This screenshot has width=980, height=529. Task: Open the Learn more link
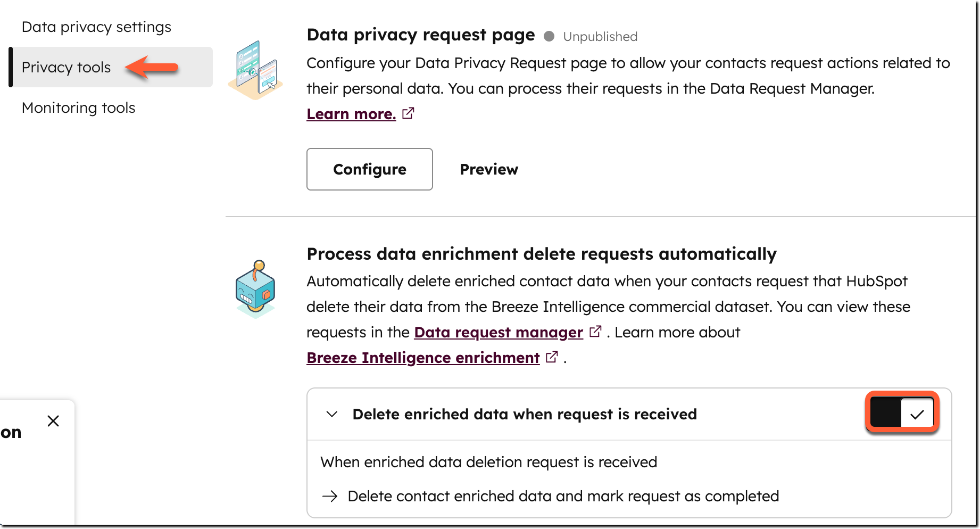[351, 113]
